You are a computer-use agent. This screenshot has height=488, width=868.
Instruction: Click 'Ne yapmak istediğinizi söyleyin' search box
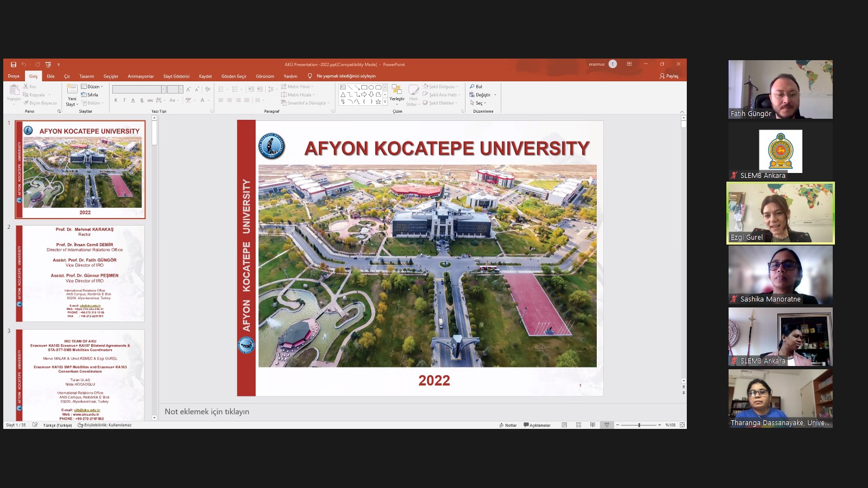pos(346,76)
